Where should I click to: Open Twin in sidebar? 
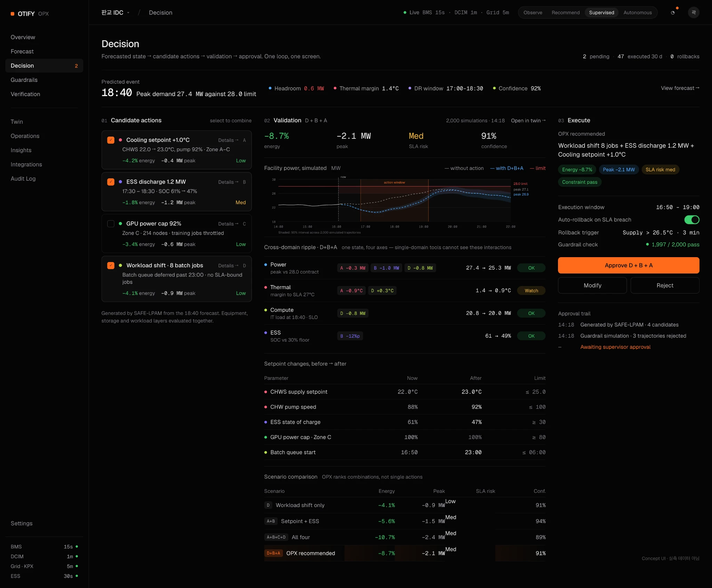coord(44,122)
